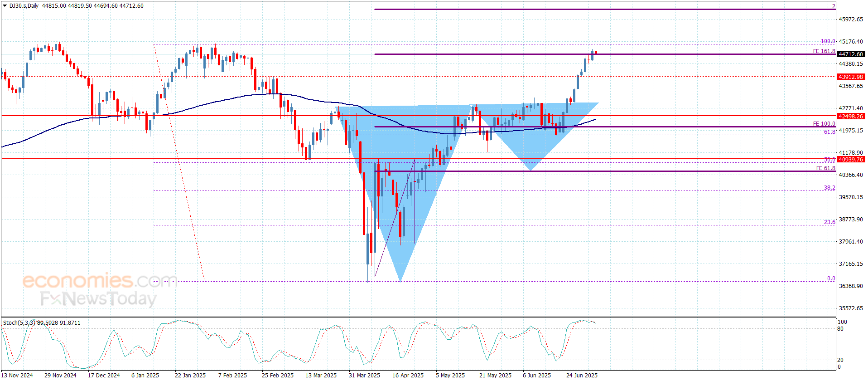This screenshot has width=868, height=381.
Task: Click the 16 Apr 2025 date label
Action: tap(408, 375)
